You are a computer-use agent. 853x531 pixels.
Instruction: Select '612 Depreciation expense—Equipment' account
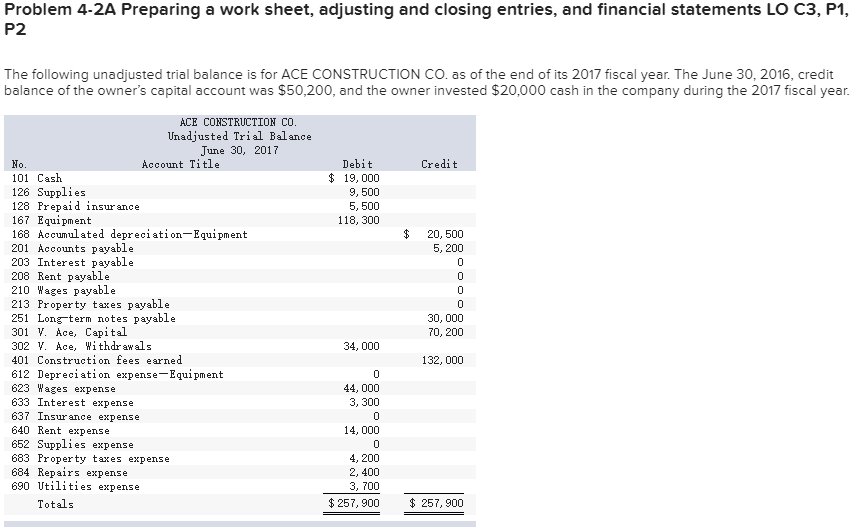tap(118, 375)
